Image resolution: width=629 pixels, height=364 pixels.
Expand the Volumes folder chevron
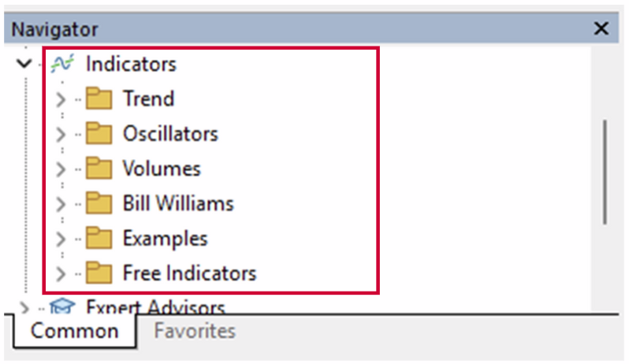[61, 169]
